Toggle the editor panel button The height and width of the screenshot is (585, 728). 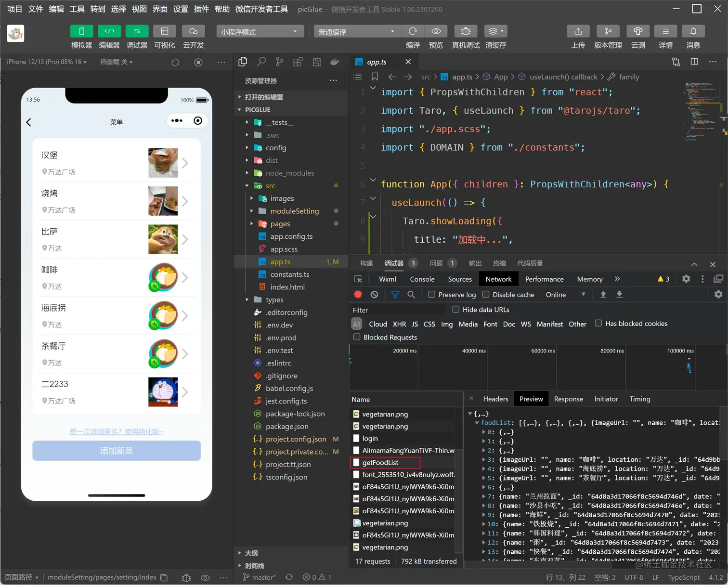tap(109, 31)
